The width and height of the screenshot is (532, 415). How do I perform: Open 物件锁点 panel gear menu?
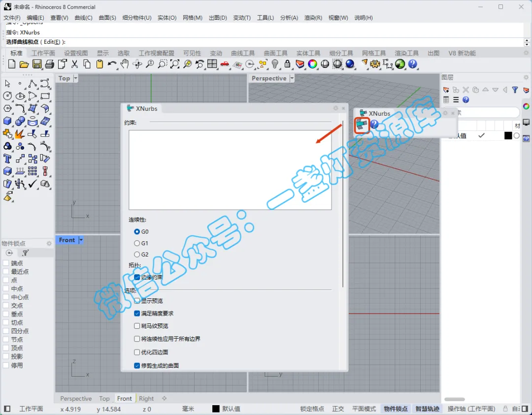click(x=49, y=244)
